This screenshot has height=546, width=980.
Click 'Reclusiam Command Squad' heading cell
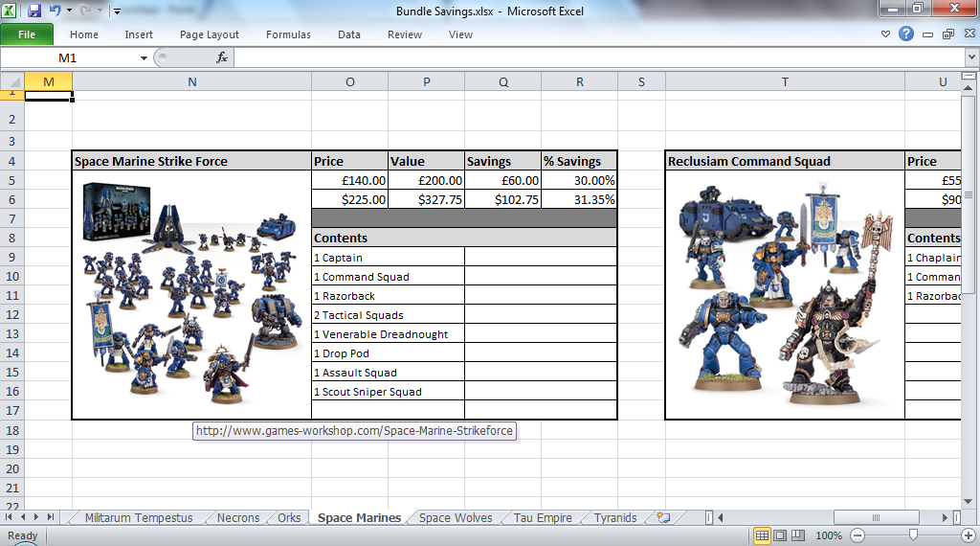coord(785,161)
